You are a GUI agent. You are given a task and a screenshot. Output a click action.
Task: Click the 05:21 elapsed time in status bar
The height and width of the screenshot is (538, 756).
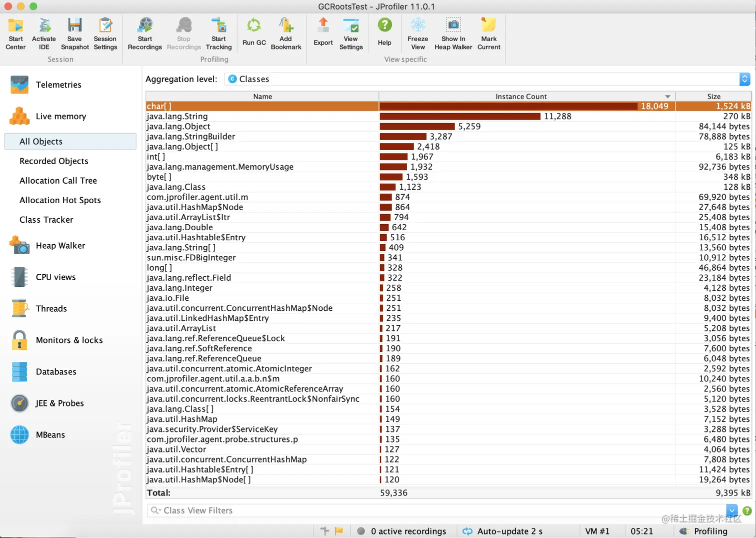(x=642, y=531)
